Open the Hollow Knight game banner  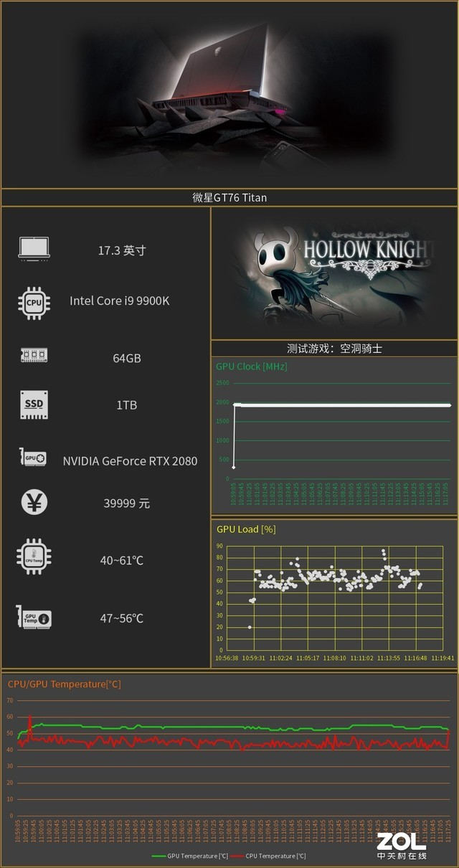click(334, 273)
